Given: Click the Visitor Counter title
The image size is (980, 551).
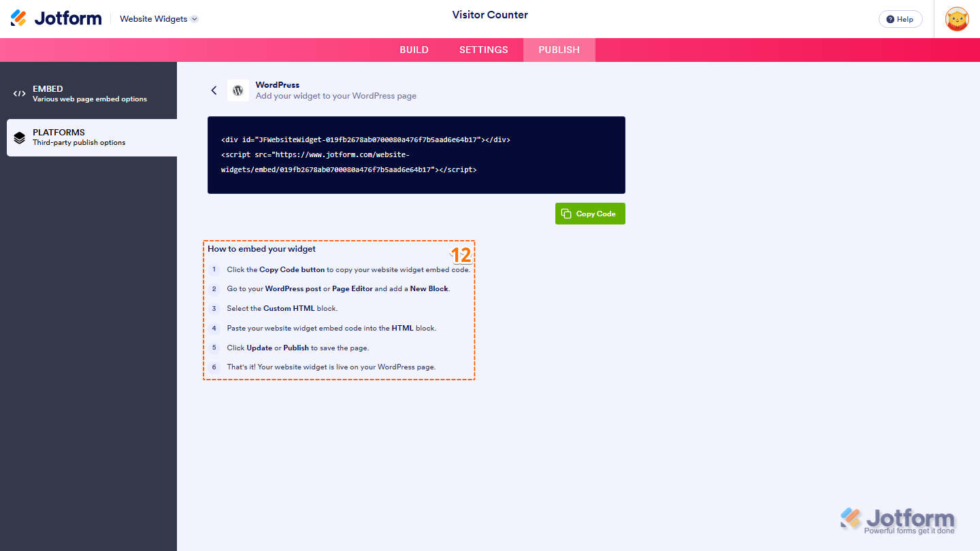Looking at the screenshot, I should (490, 15).
